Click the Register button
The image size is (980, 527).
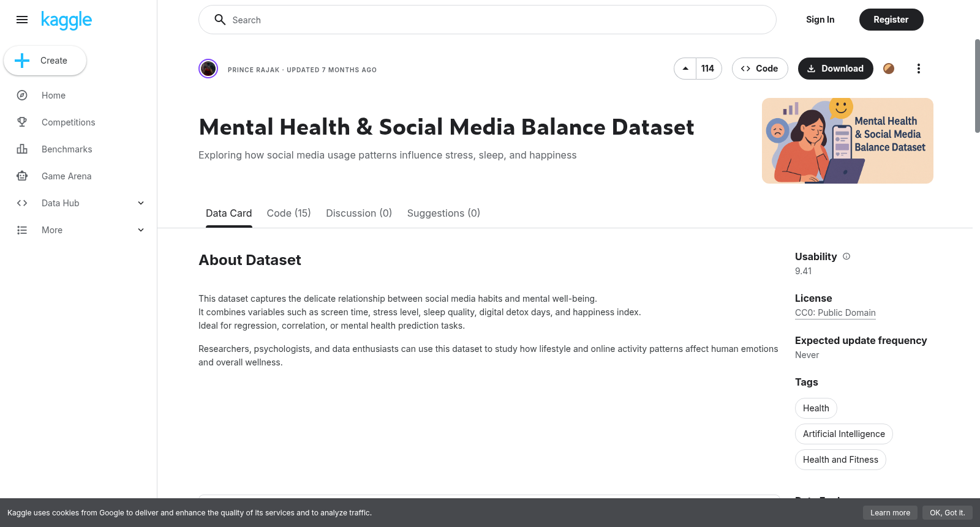tap(891, 20)
